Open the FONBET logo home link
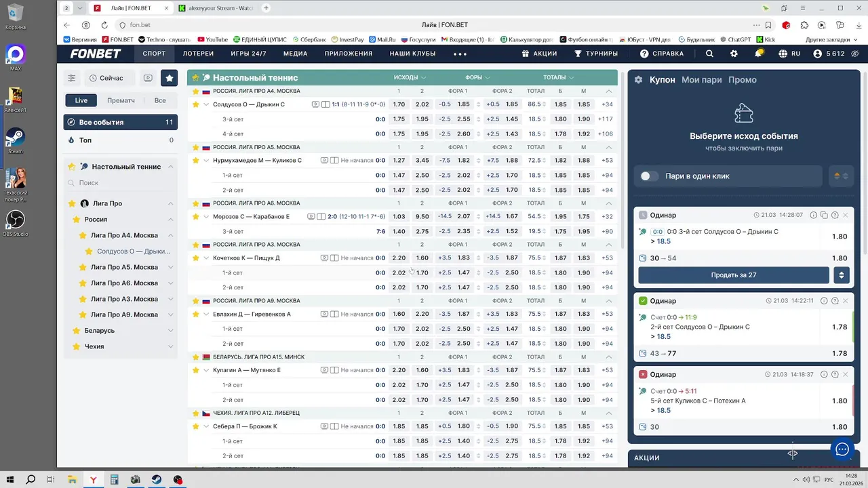Viewport: 868px width, 488px height. (x=96, y=54)
